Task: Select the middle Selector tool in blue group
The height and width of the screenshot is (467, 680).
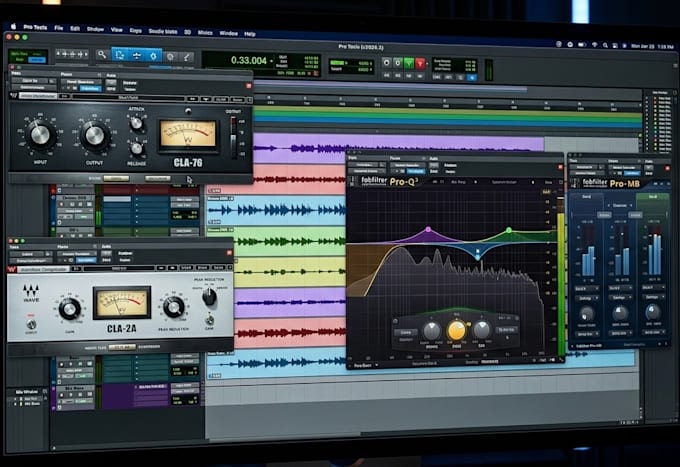Action: tap(137, 56)
